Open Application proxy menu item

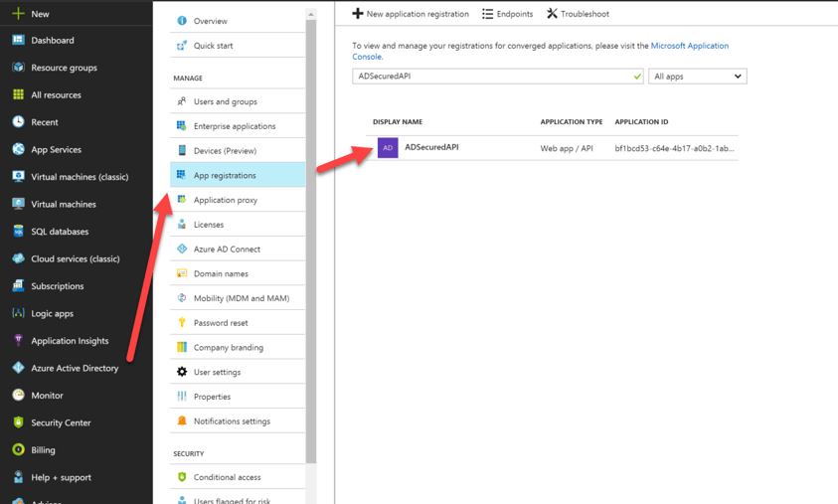pyautogui.click(x=238, y=200)
